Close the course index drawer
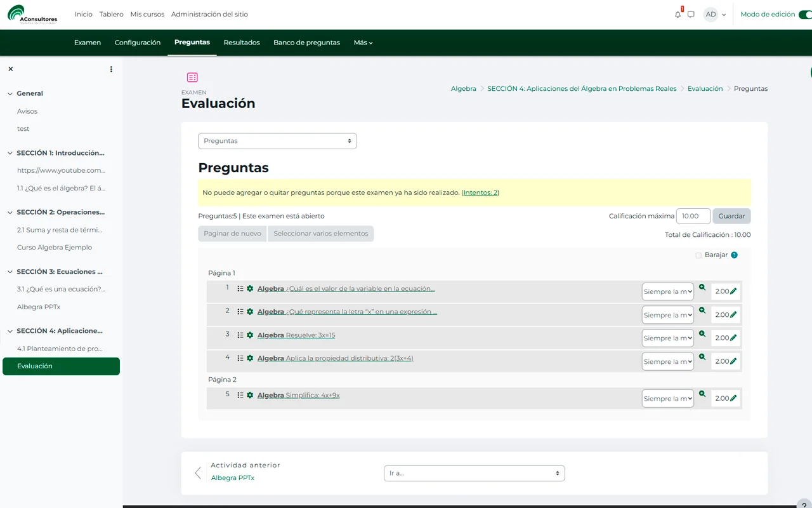Image resolution: width=812 pixels, height=508 pixels. coord(11,69)
